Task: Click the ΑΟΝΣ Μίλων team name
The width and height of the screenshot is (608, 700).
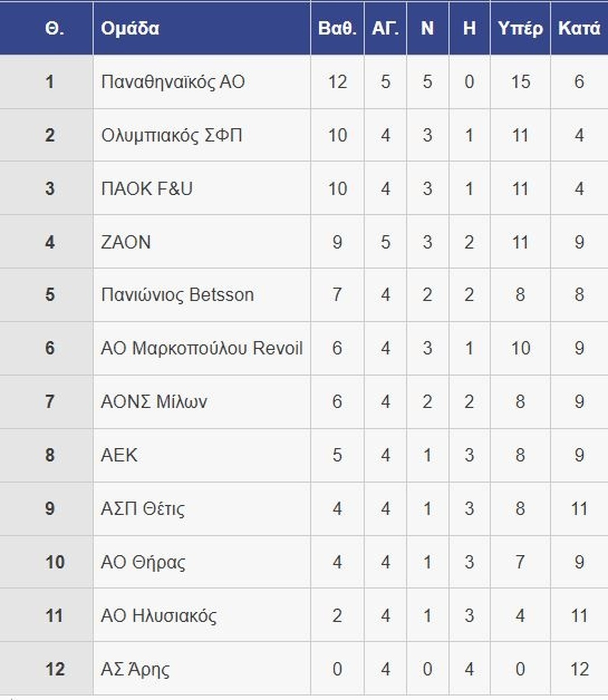Action: coord(154,402)
